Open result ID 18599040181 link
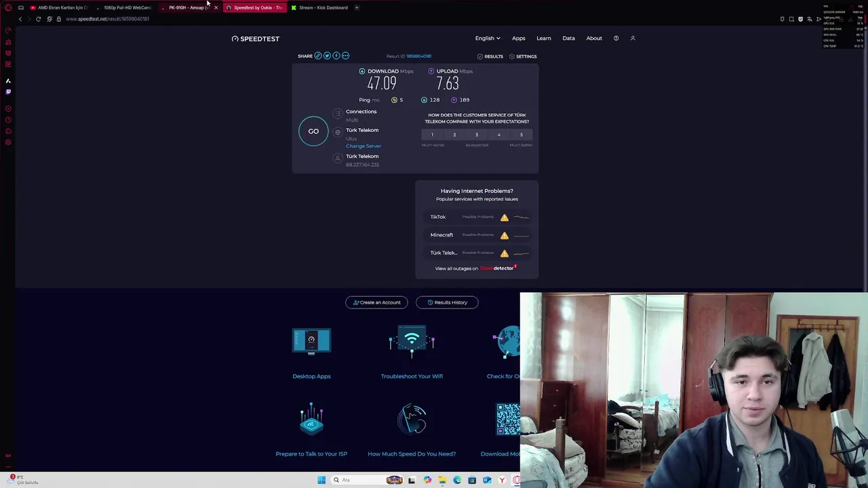The width and height of the screenshot is (868, 488). [418, 56]
